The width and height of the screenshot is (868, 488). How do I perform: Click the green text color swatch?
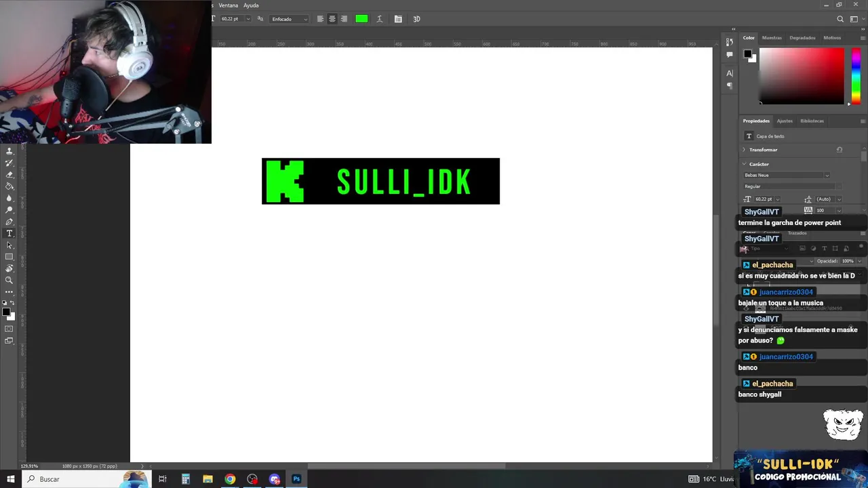(x=361, y=19)
